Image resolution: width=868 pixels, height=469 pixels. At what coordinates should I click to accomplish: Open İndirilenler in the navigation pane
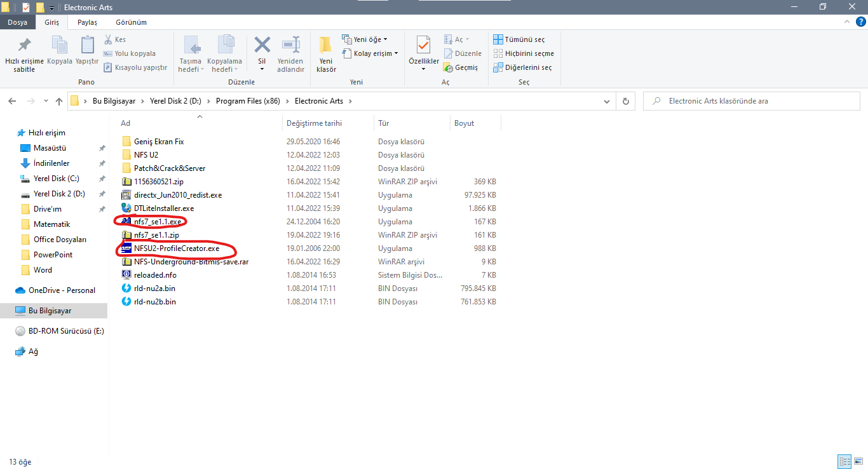[x=51, y=163]
